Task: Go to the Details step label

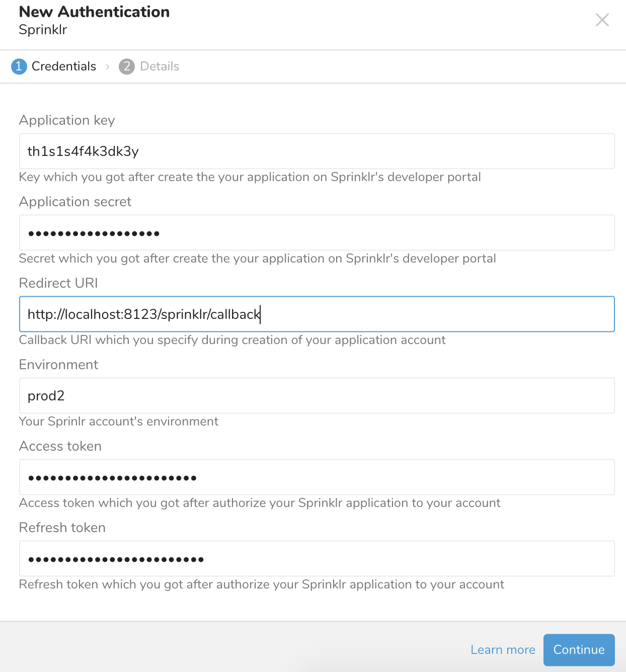Action: (x=160, y=66)
